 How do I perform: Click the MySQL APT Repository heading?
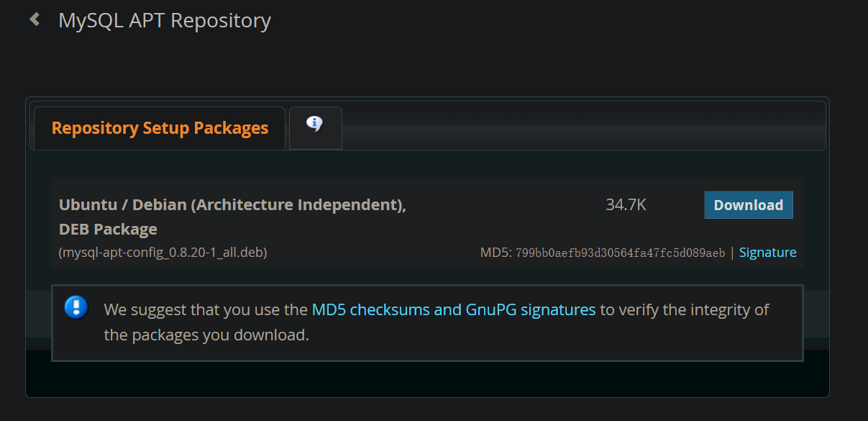164,20
